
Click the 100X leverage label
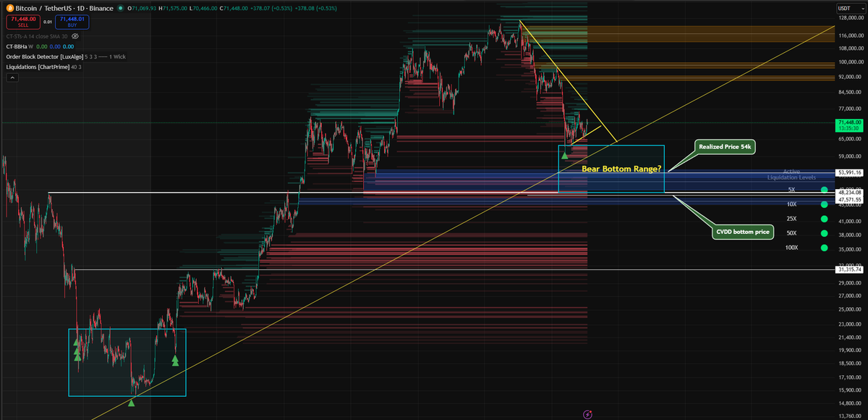(x=791, y=248)
